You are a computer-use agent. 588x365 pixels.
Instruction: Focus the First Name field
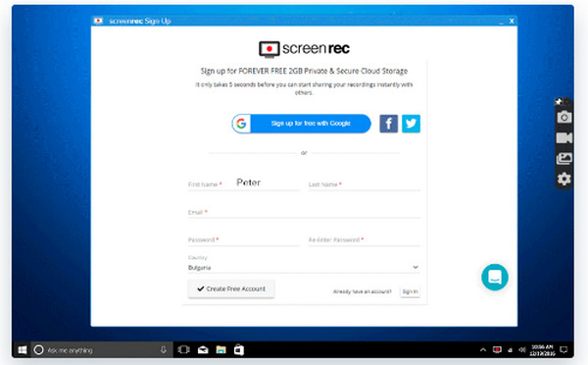(x=244, y=183)
